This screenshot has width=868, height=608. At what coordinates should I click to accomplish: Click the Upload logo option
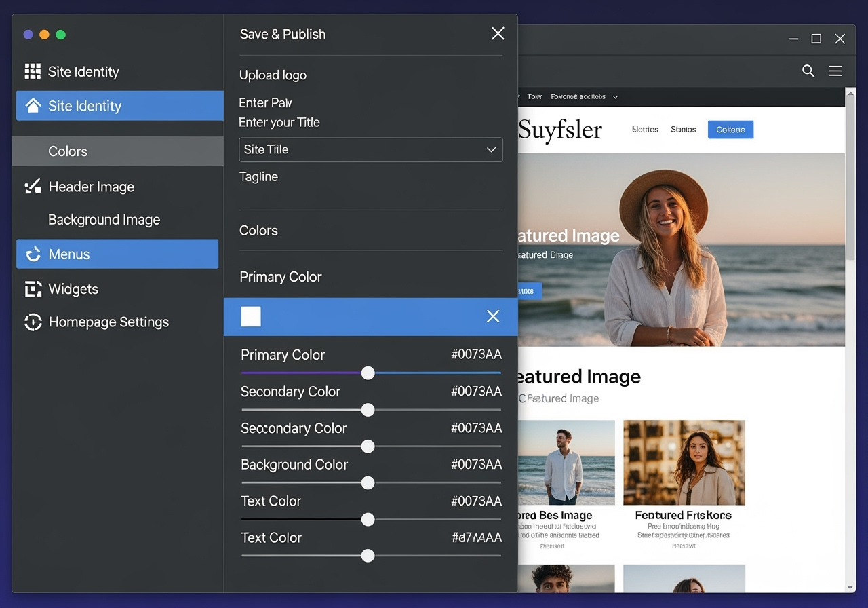273,75
